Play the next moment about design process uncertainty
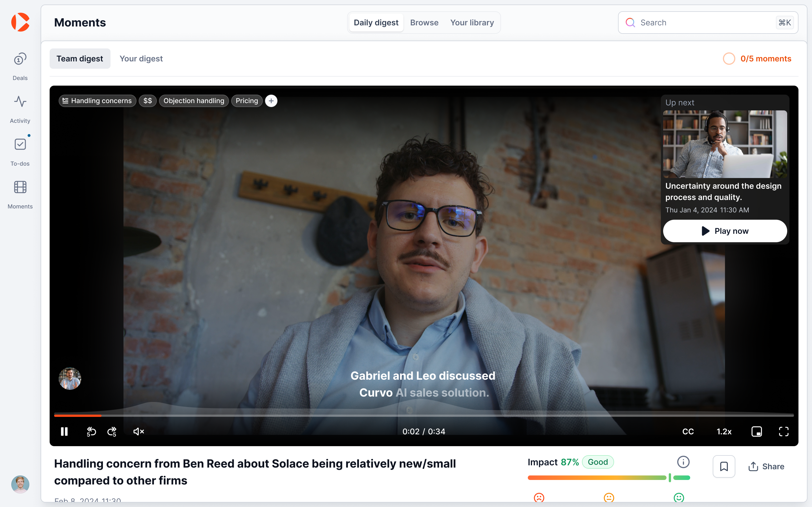Viewport: 812px width, 507px height. coord(724,231)
